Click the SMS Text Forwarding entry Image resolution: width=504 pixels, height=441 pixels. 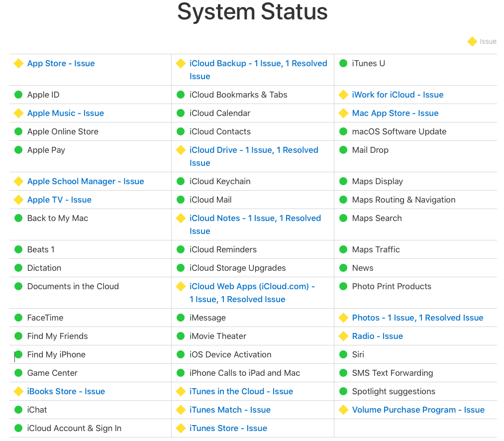pos(393,373)
